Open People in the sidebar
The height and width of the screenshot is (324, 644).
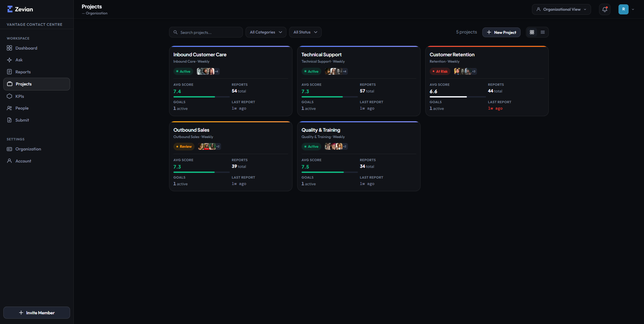coord(37,108)
